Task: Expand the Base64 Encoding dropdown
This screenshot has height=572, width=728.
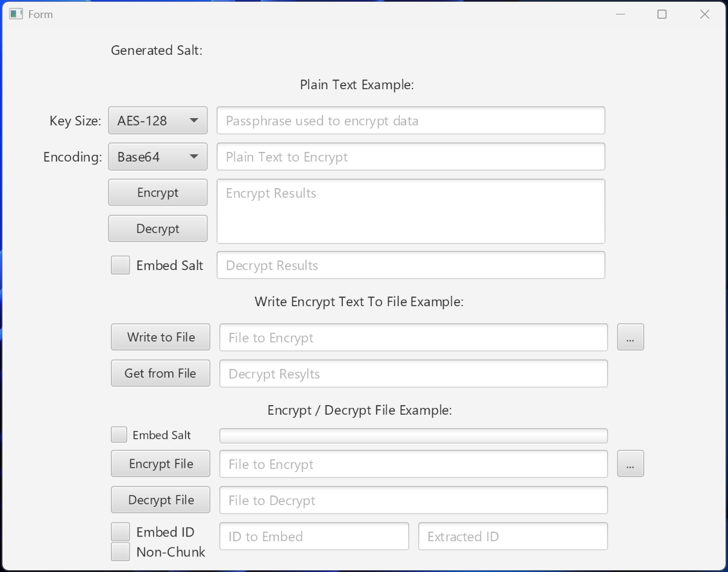Action: click(x=158, y=157)
